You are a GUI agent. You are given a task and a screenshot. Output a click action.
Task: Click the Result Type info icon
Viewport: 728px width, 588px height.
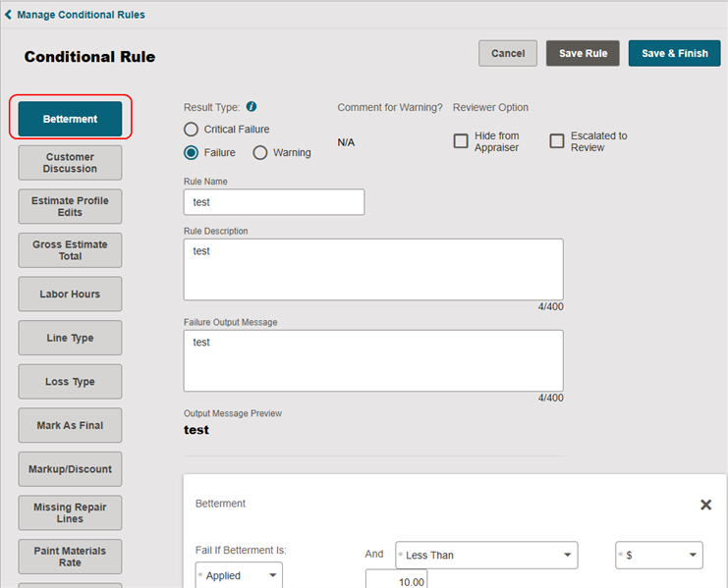pyautogui.click(x=252, y=107)
